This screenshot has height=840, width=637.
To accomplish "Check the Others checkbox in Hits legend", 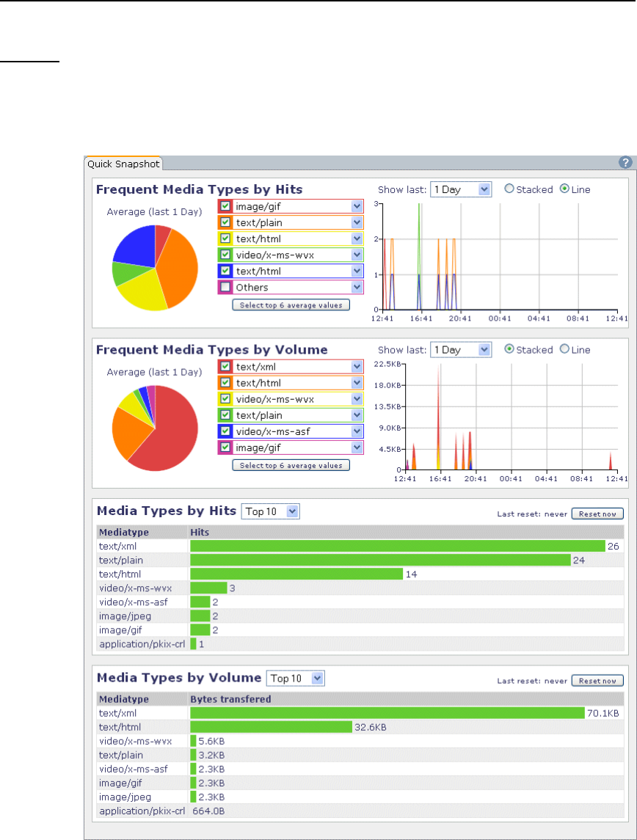I will (x=225, y=287).
